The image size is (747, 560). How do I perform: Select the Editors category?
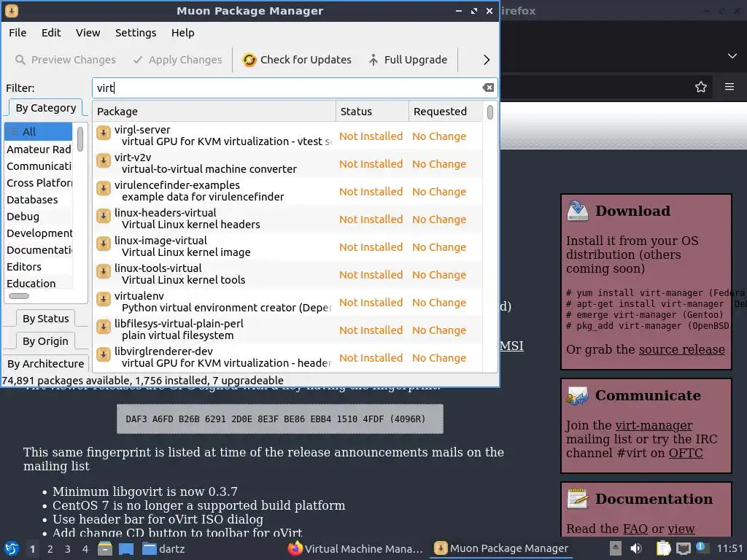(x=38, y=267)
